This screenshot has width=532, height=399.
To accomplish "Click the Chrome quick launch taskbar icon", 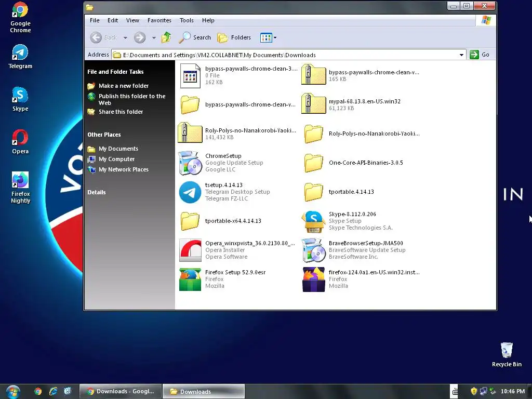I will [38, 391].
